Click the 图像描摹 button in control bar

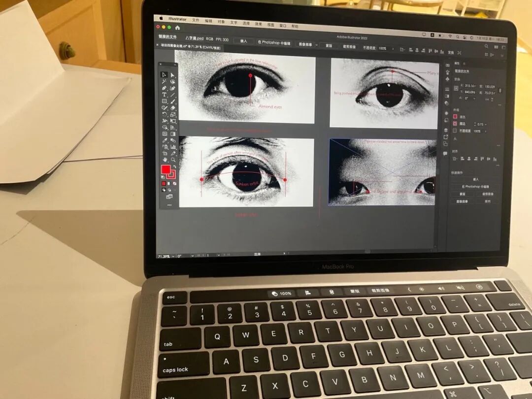tap(305, 44)
